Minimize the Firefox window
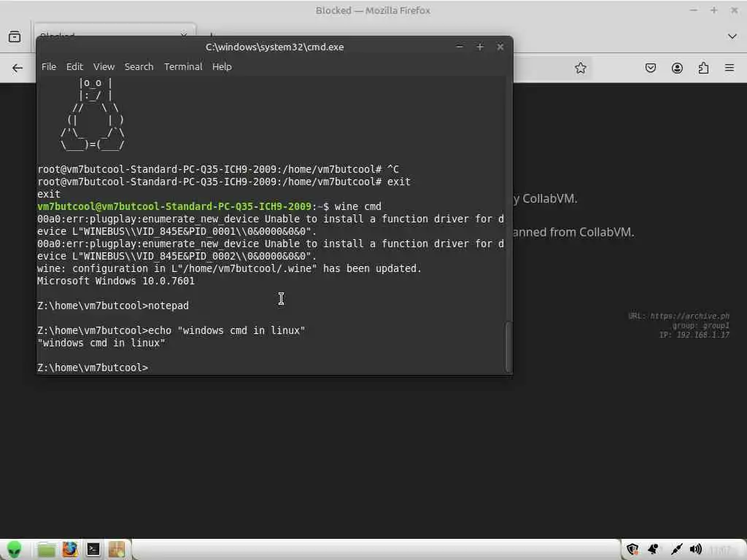 [x=694, y=10]
